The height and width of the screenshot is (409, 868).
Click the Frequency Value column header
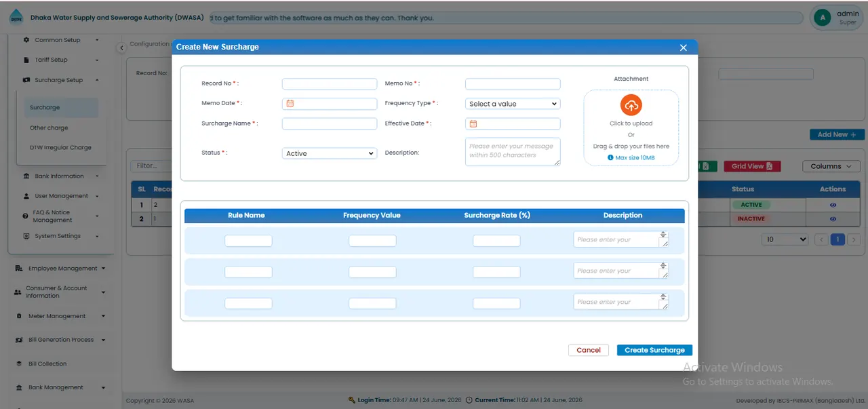click(x=372, y=215)
